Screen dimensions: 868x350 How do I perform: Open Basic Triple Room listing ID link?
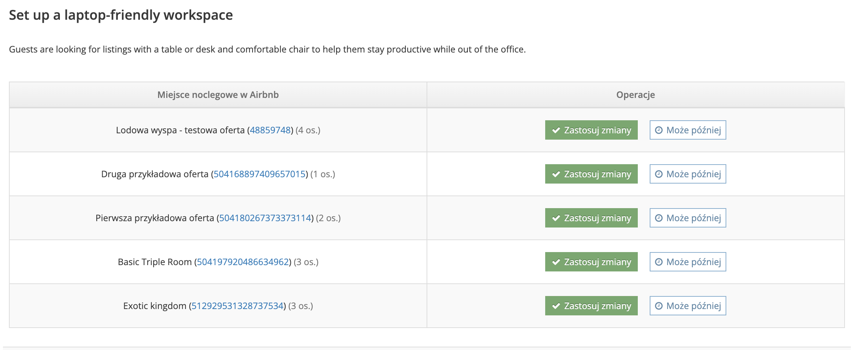coord(242,262)
